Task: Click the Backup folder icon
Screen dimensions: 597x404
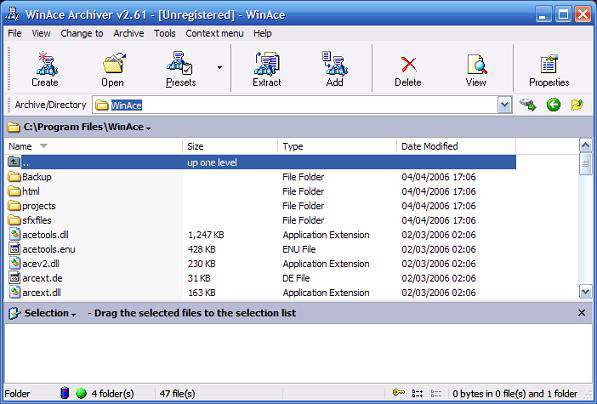Action: coord(14,177)
